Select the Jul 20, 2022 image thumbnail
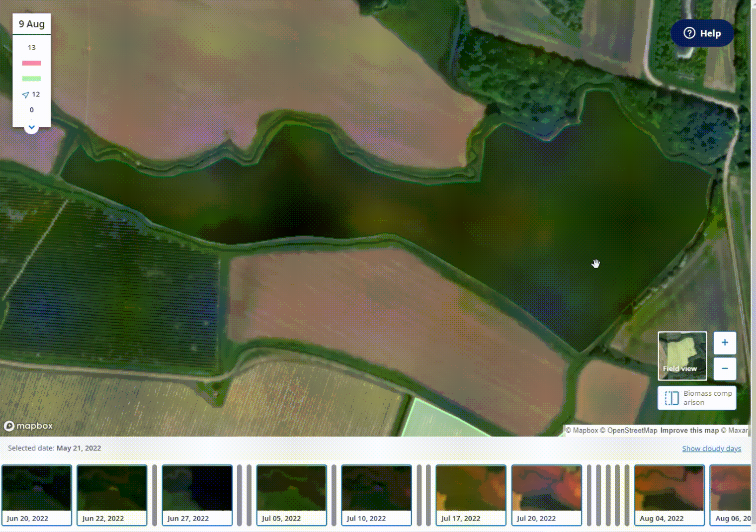Image resolution: width=756 pixels, height=532 pixels. coord(546,495)
